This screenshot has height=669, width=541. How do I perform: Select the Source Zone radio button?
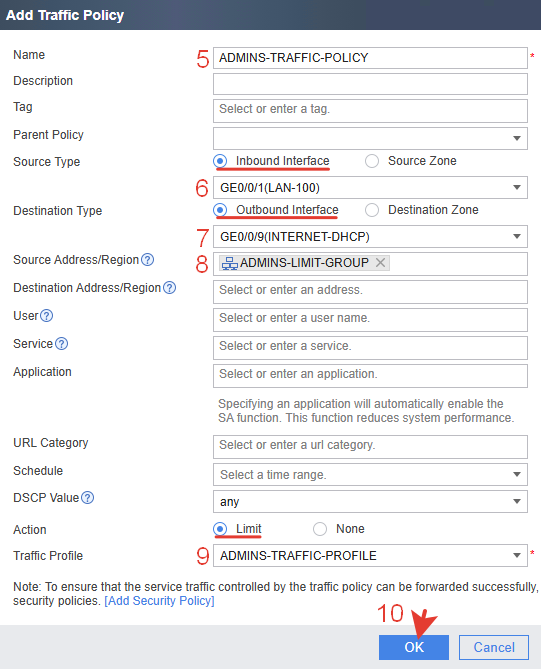point(372,161)
